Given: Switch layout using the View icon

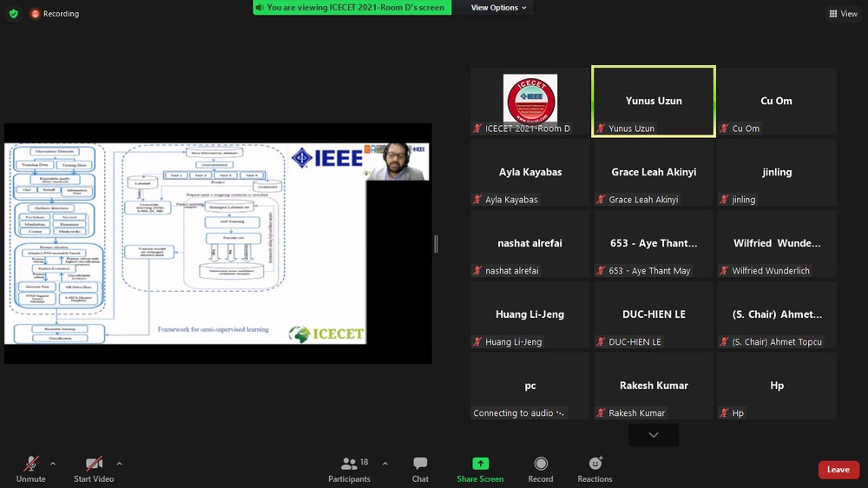Looking at the screenshot, I should click(843, 14).
